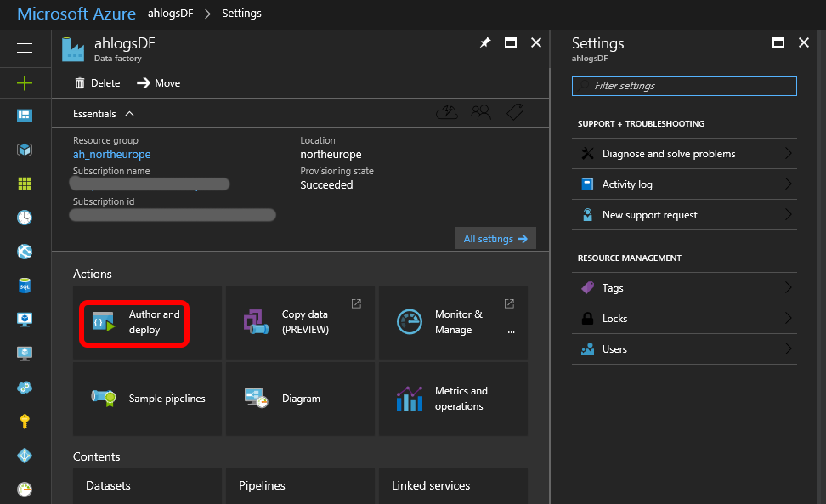The image size is (826, 504).
Task: Focus the Filter settings search box
Action: pos(684,87)
